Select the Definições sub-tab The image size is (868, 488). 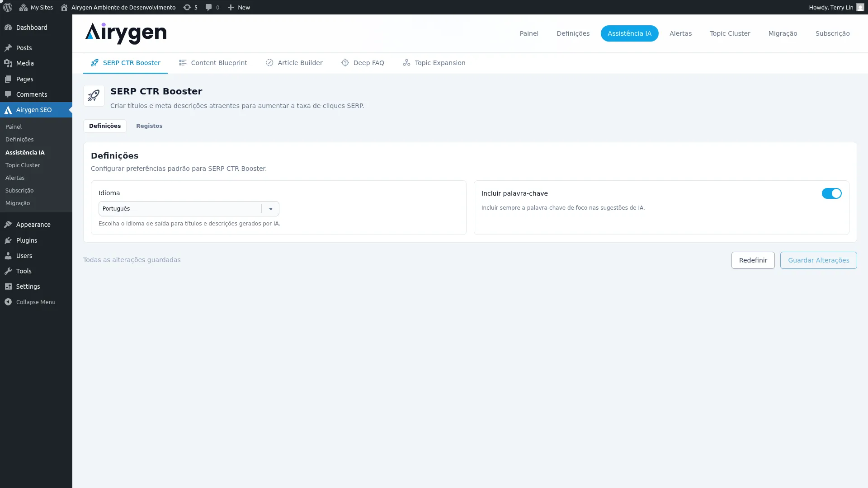click(105, 126)
